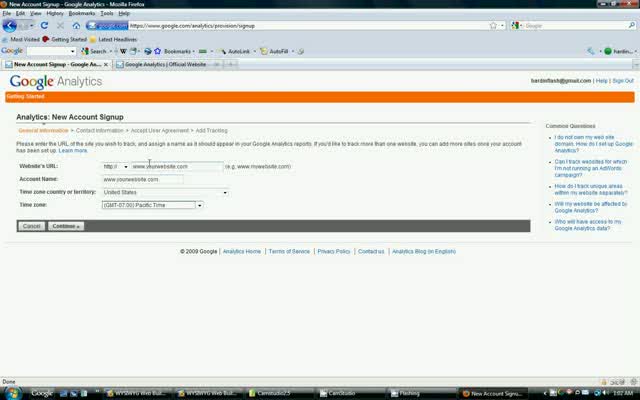
Task: Click the Contact us footer link
Action: point(371,251)
